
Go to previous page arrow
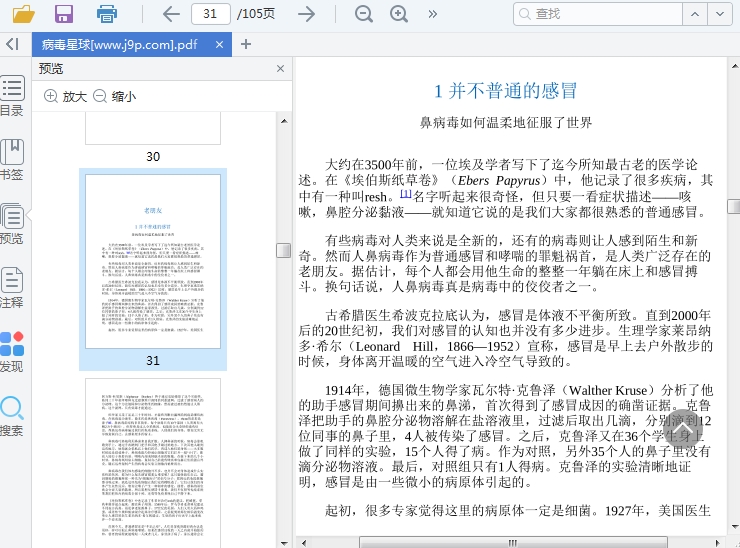point(171,14)
